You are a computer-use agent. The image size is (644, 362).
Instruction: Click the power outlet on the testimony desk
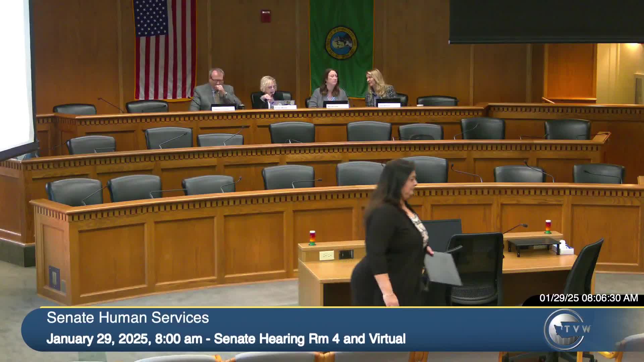[x=326, y=255]
